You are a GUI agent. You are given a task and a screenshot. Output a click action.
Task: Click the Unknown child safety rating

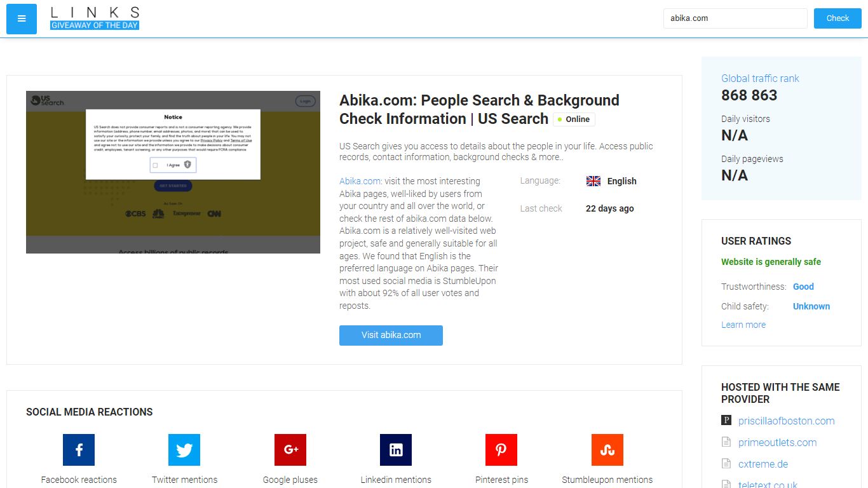pos(811,306)
